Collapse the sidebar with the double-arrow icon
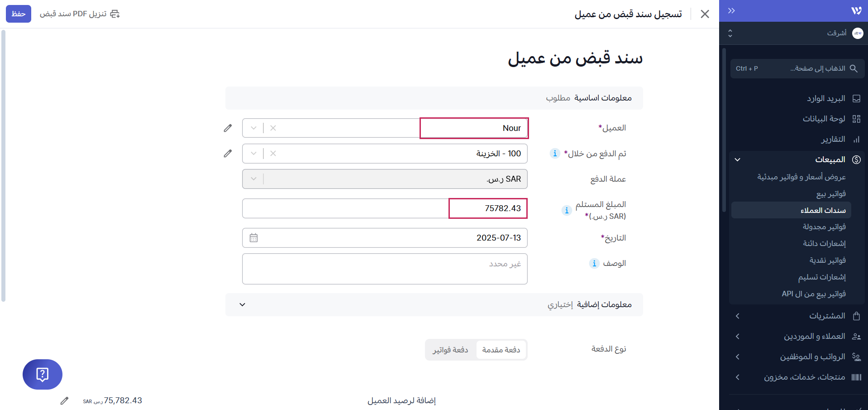 point(731,11)
